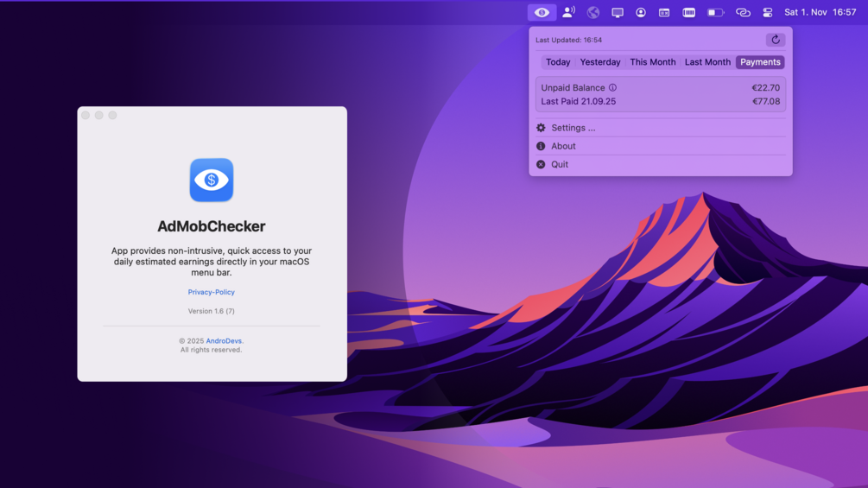The height and width of the screenshot is (488, 868).
Task: Click the €77.08 last paid amount
Action: click(x=765, y=101)
